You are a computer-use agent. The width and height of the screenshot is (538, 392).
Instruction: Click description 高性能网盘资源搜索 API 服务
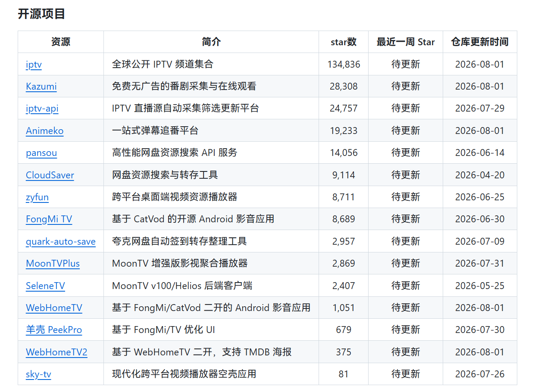175,153
